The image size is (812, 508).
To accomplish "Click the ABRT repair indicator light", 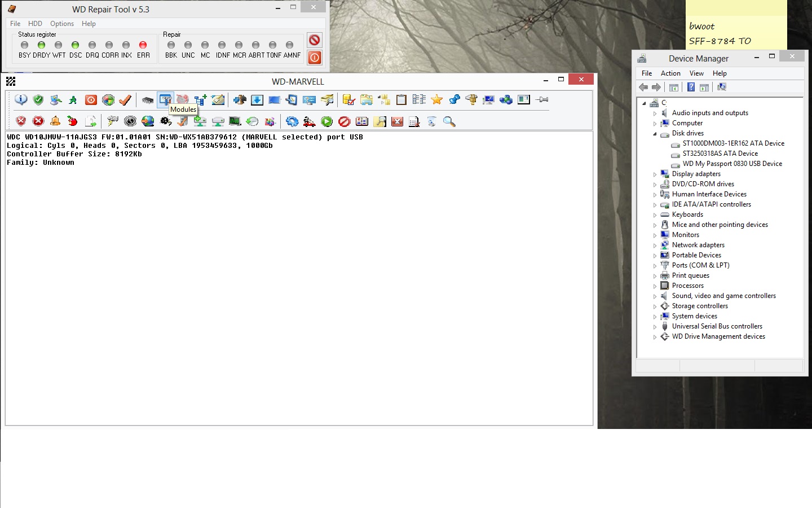I will click(255, 45).
